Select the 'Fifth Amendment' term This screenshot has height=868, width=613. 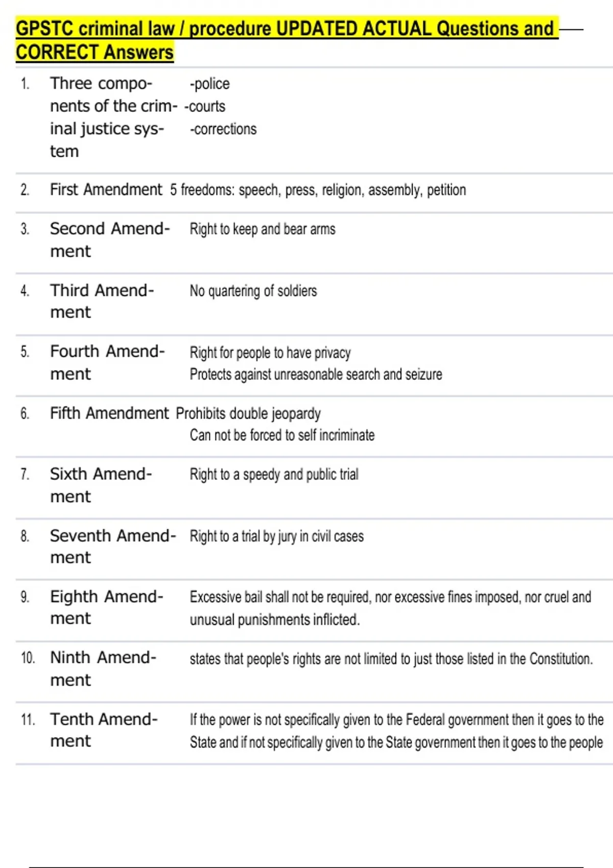109,413
